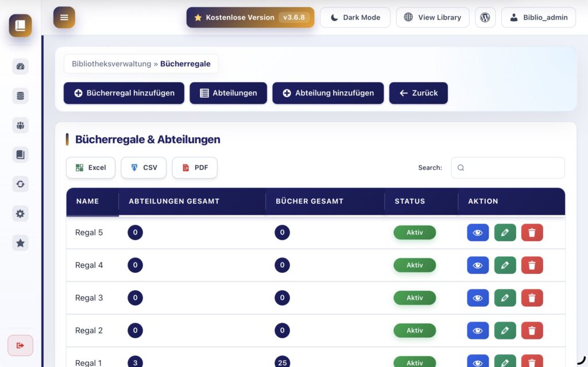Select the book icon in sidebar
The image size is (588, 367).
click(20, 154)
